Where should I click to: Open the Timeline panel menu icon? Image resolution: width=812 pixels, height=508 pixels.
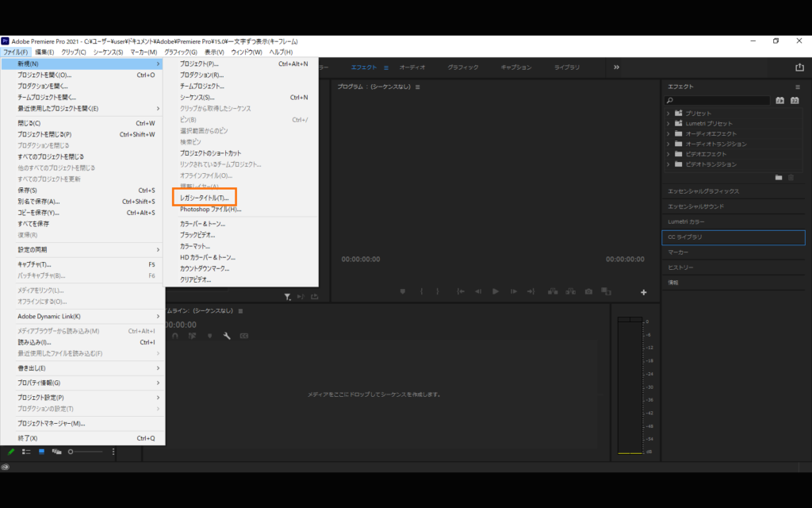[x=240, y=311]
